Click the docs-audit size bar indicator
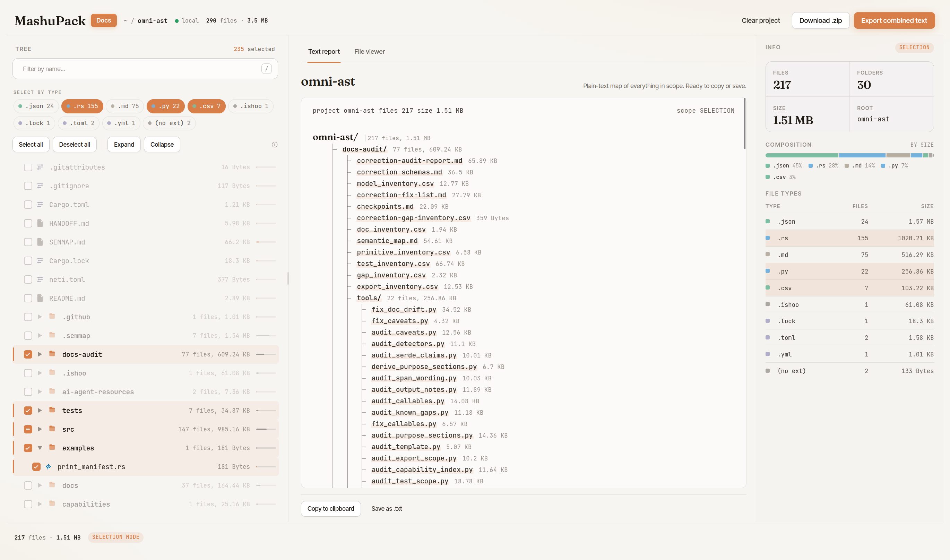 (266, 354)
